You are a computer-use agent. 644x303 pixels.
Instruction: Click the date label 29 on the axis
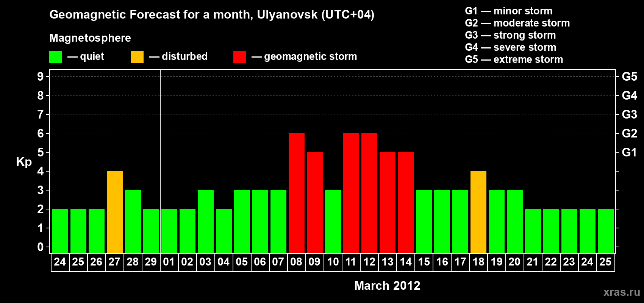tap(151, 262)
